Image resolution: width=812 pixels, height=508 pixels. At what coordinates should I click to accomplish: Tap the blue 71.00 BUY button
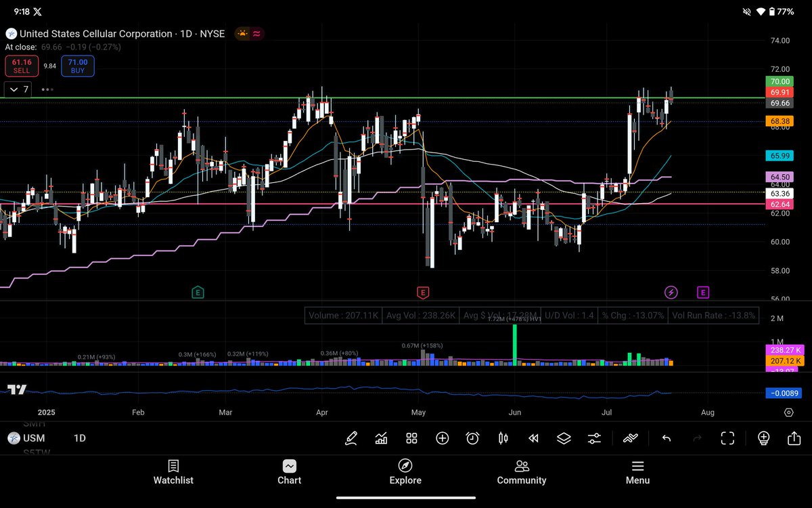click(78, 66)
